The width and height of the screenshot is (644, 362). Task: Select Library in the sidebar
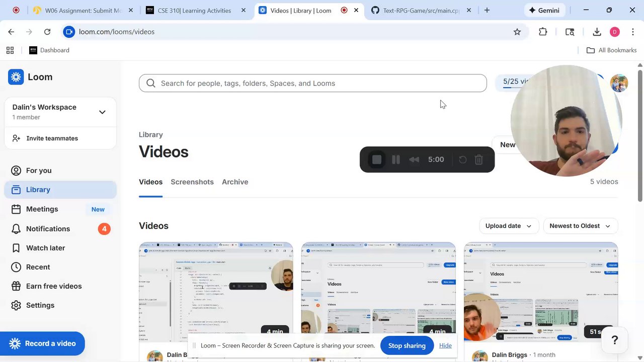(60, 190)
